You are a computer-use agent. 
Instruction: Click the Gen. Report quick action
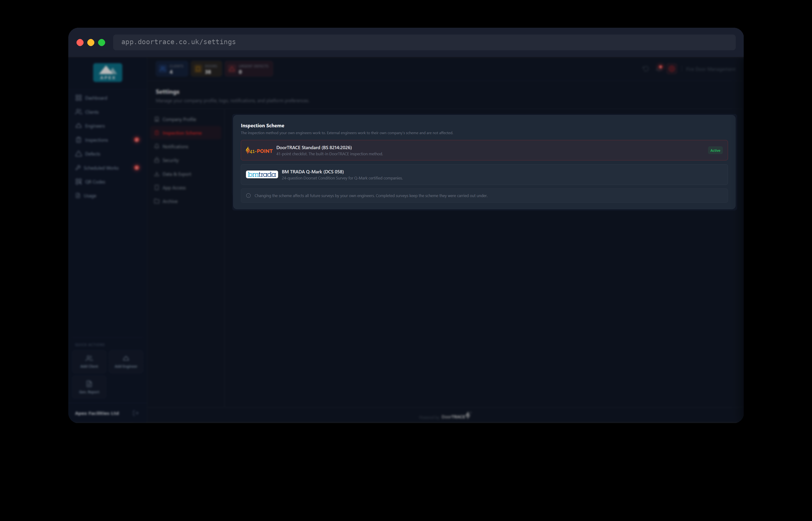[89, 387]
